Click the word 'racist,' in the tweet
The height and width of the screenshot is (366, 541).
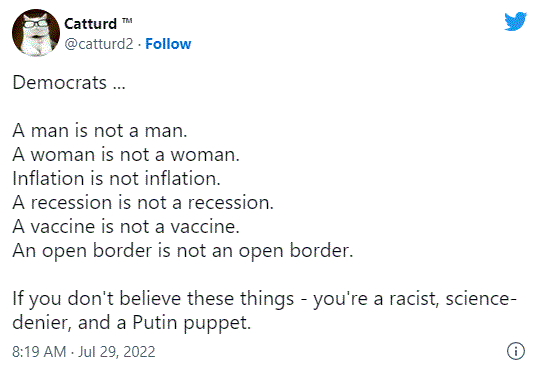(414, 299)
